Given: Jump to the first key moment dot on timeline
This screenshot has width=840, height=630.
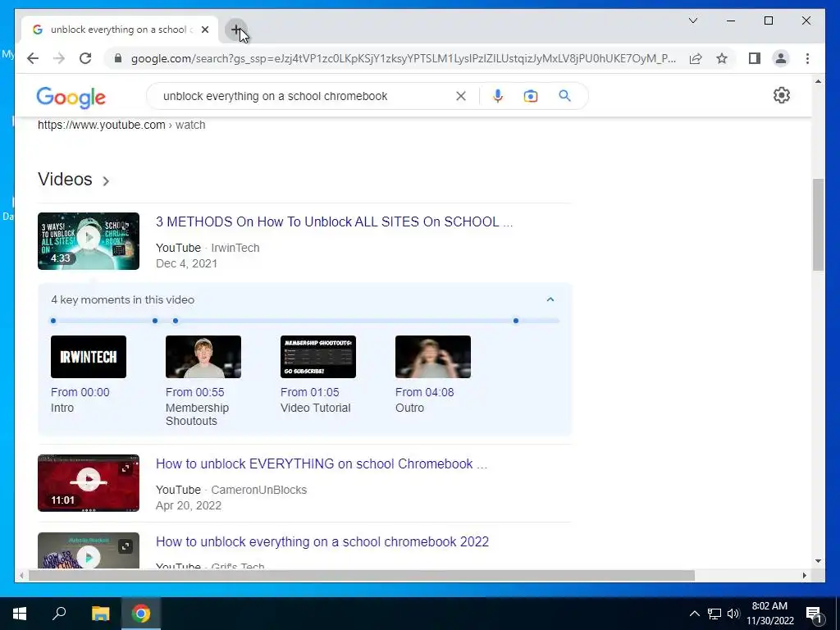Looking at the screenshot, I should click(x=53, y=321).
